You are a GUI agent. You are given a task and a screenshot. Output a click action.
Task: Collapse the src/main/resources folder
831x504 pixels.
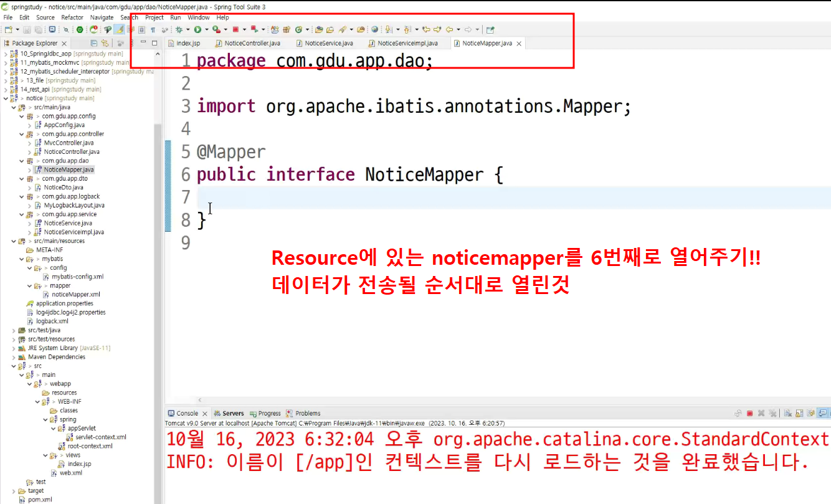(x=14, y=241)
